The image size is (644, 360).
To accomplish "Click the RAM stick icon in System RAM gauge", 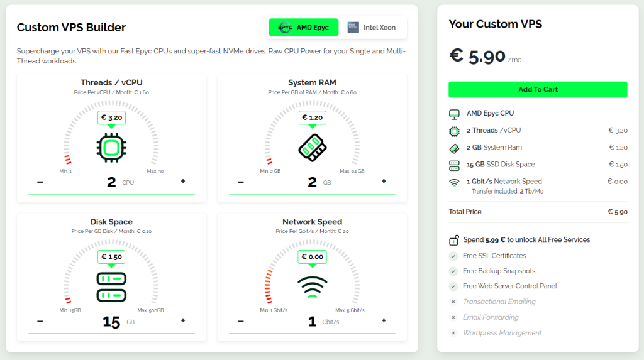I will tap(311, 148).
